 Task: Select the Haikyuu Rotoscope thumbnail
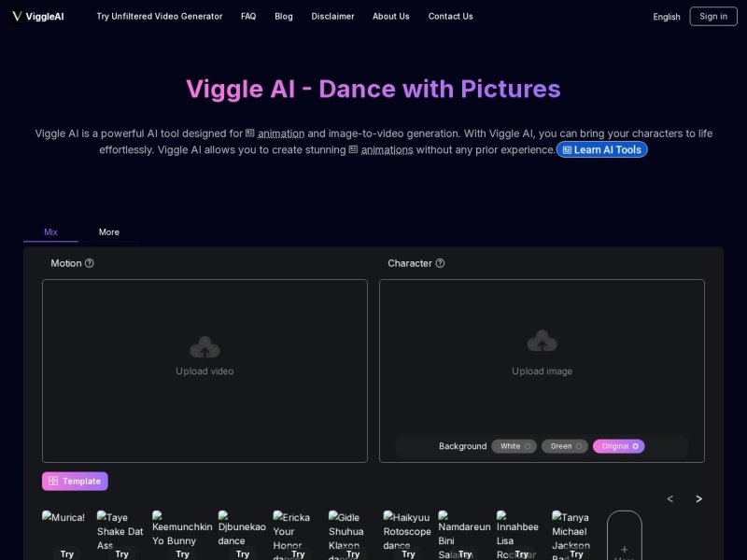(x=407, y=531)
